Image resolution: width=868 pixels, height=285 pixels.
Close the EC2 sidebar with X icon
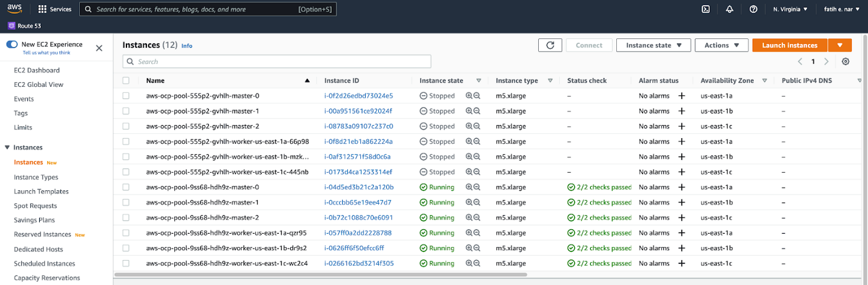click(99, 48)
